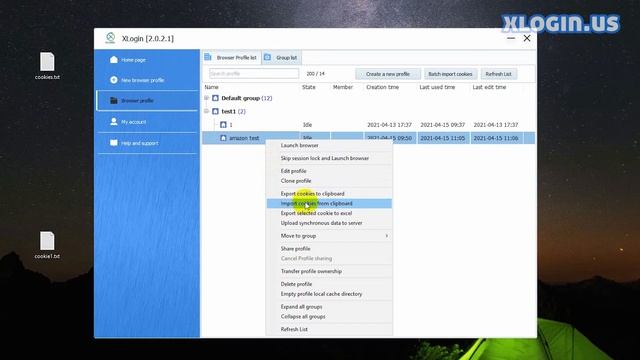640x360 pixels.
Task: Click the profile icon beside profile 1
Action: point(223,124)
